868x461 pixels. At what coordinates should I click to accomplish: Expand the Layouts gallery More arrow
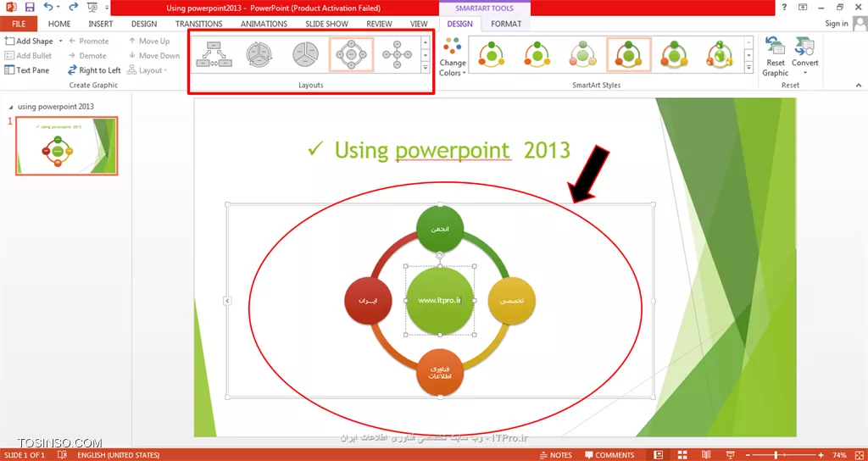coord(426,68)
